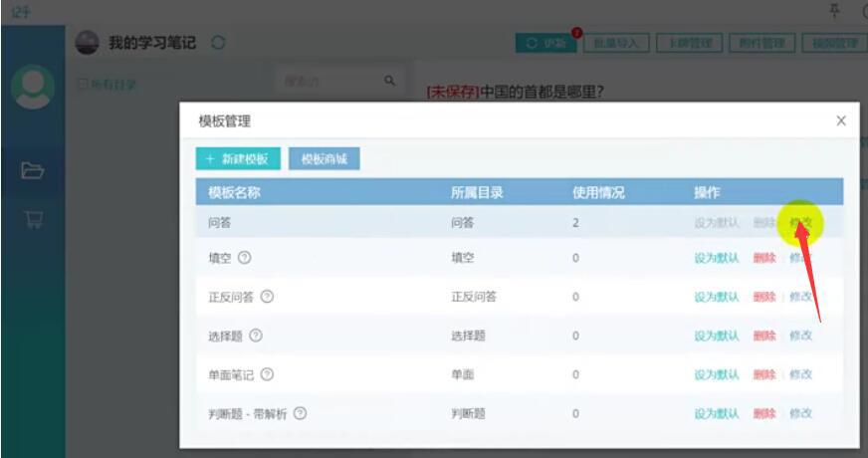Select the 判断题 - 带解析 template name
Image resolution: width=868 pixels, height=458 pixels.
pyautogui.click(x=248, y=414)
